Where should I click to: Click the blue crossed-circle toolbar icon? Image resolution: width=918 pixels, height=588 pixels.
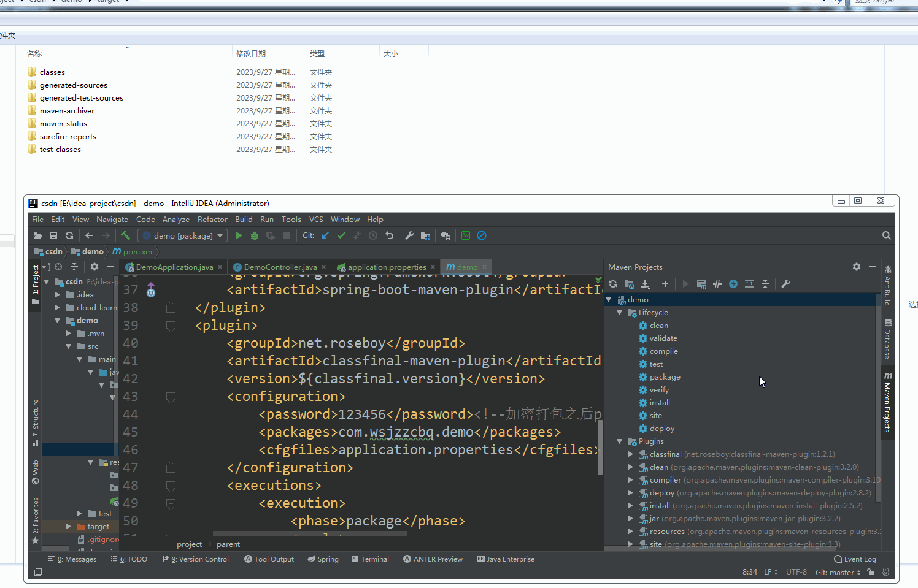482,235
